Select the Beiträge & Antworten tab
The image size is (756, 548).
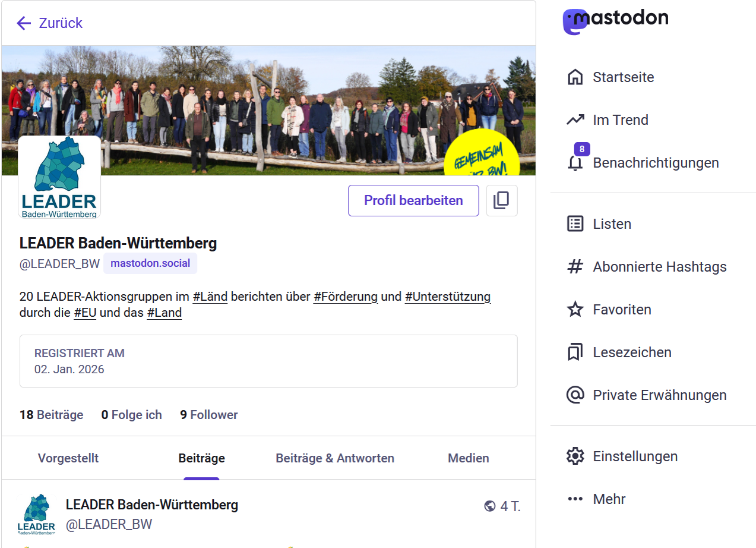click(x=335, y=458)
